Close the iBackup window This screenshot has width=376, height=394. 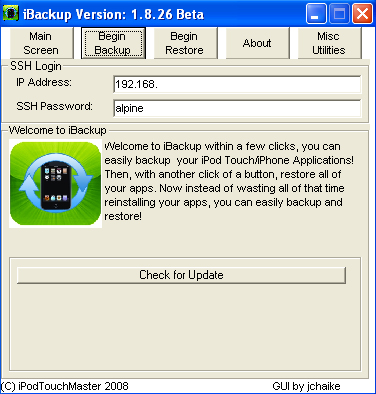pyautogui.click(x=362, y=14)
